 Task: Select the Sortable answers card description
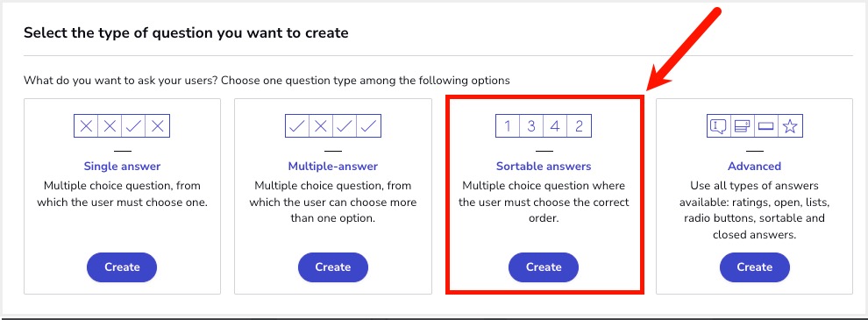[544, 202]
